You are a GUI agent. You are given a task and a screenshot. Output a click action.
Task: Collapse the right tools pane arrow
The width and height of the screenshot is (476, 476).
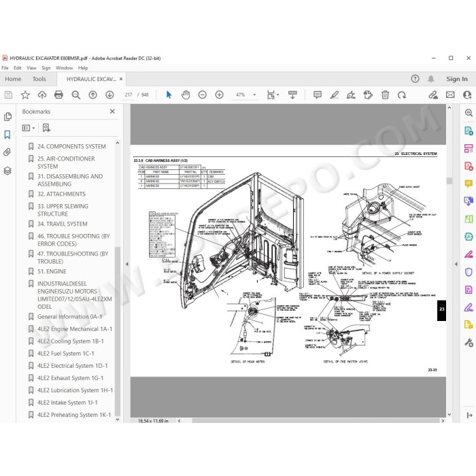click(456, 264)
